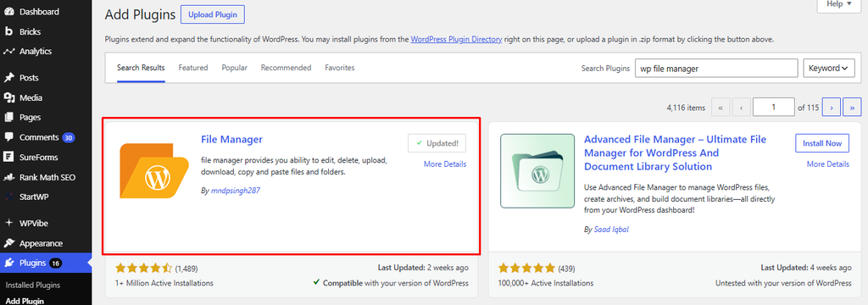Open author Saad Iqbal link

click(x=611, y=229)
